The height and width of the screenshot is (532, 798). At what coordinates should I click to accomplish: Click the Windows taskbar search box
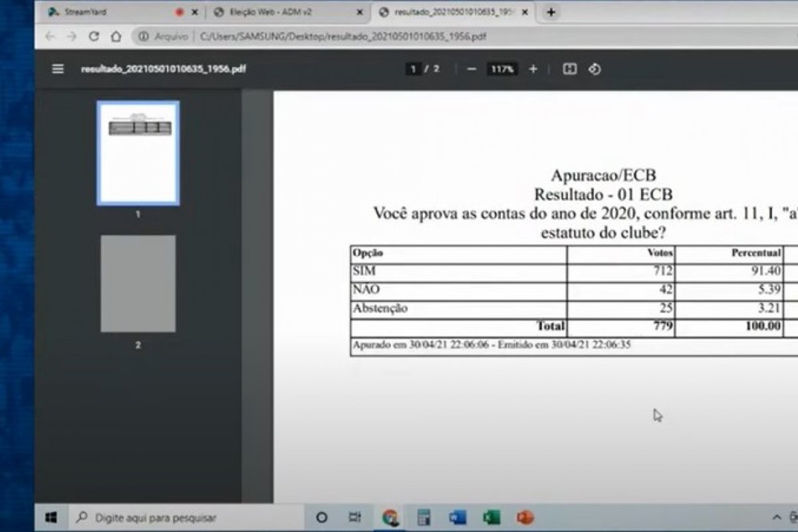tap(186, 517)
